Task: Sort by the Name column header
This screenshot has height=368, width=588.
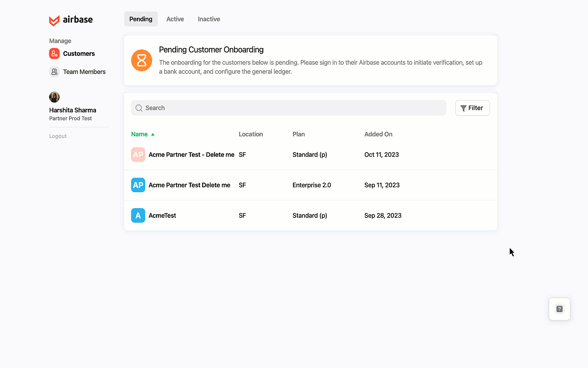Action: coord(140,134)
